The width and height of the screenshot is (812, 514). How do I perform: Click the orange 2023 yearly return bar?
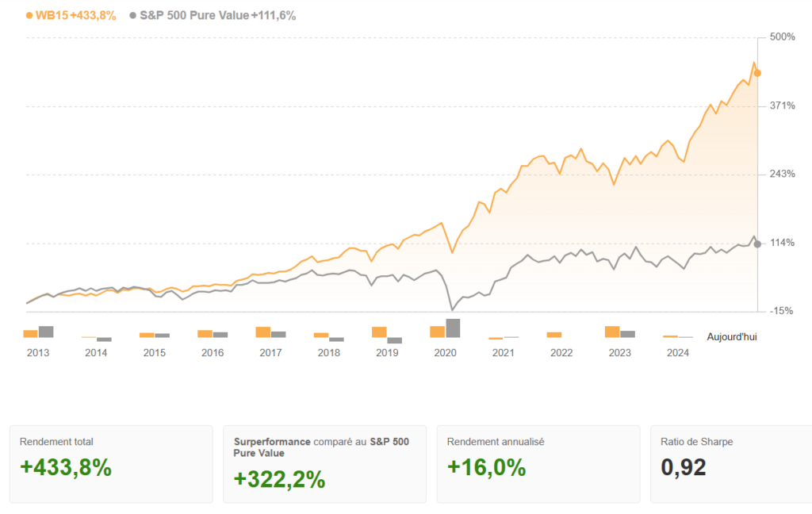point(612,332)
